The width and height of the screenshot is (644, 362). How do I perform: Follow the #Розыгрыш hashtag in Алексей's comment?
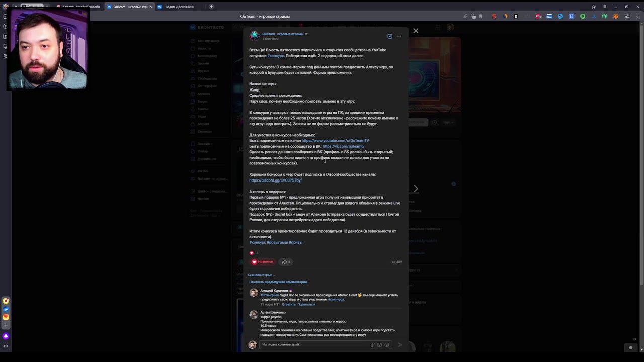tap(270, 295)
